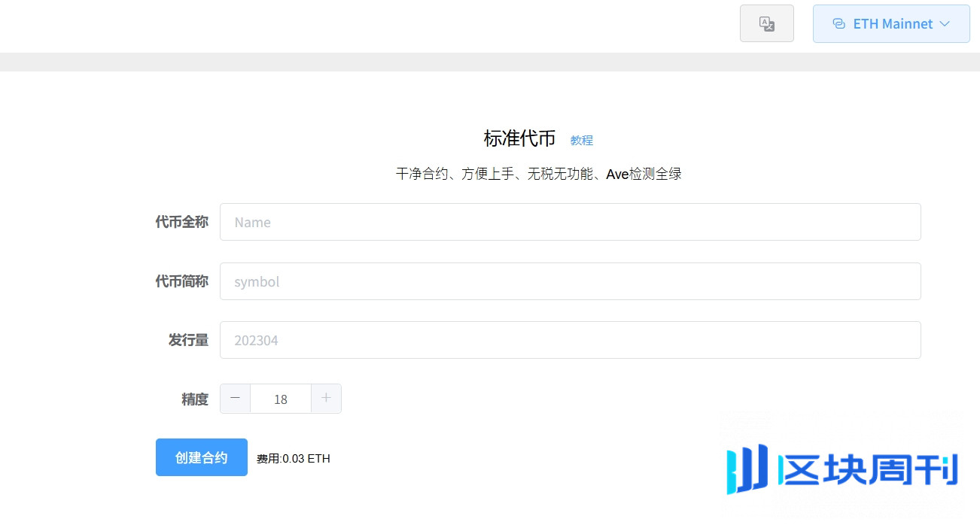The height and width of the screenshot is (531, 980).
Task: Focus the 代币简称 symbol input field
Action: 570,281
